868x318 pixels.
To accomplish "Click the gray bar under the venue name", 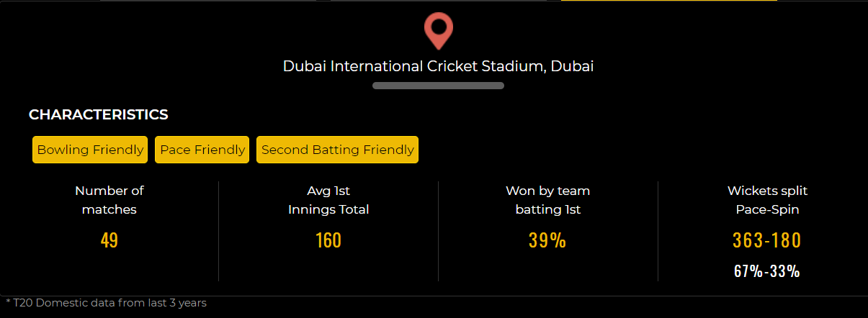I will click(438, 86).
